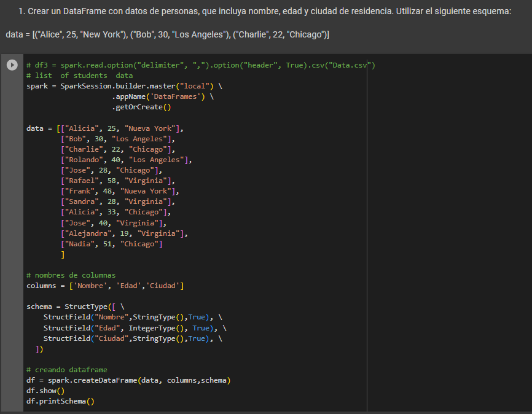
Task: Click the play triangle to execute the DataFrame code
Action: click(12, 64)
